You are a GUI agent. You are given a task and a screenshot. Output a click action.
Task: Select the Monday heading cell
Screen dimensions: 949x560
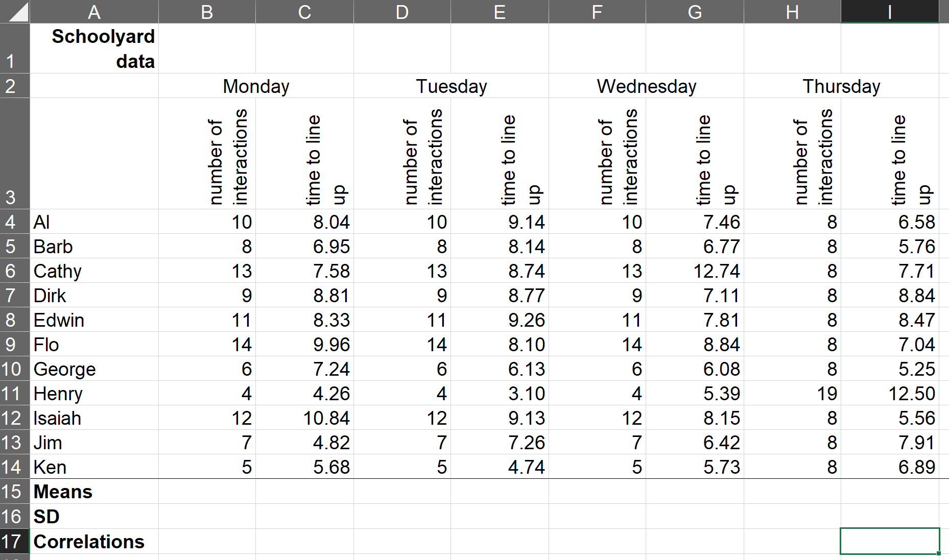(x=256, y=86)
